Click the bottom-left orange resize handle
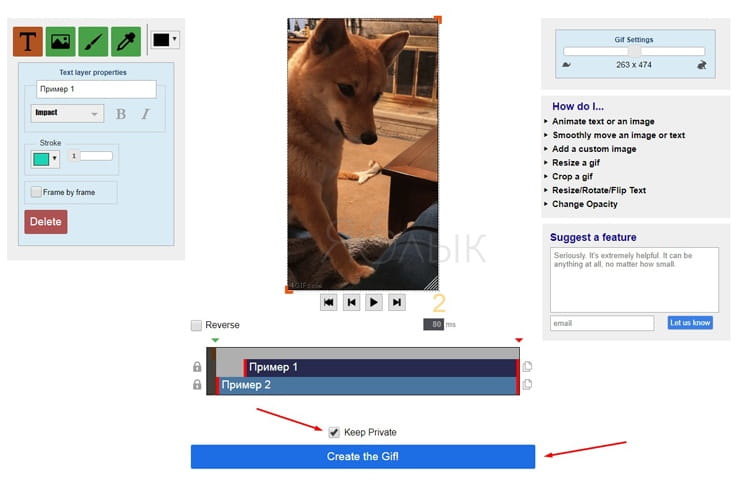740x480 pixels. click(x=289, y=290)
